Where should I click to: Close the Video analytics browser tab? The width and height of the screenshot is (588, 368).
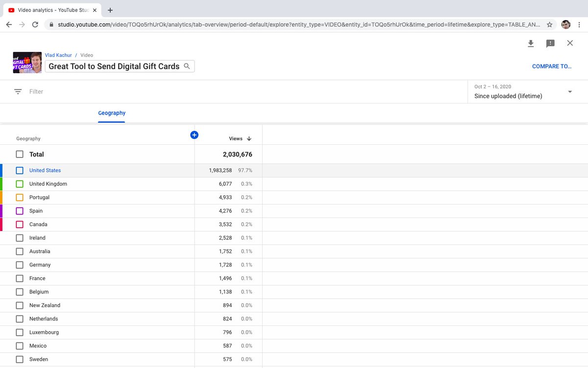95,10
